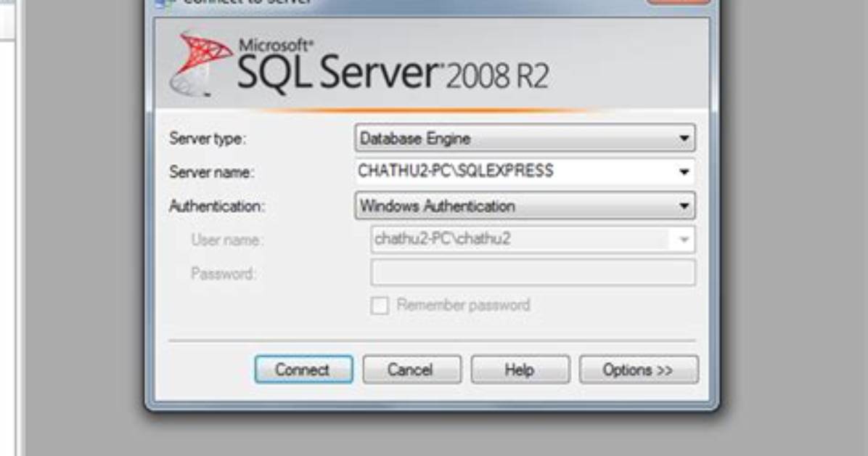Click the "Remember password" label text

(x=463, y=305)
